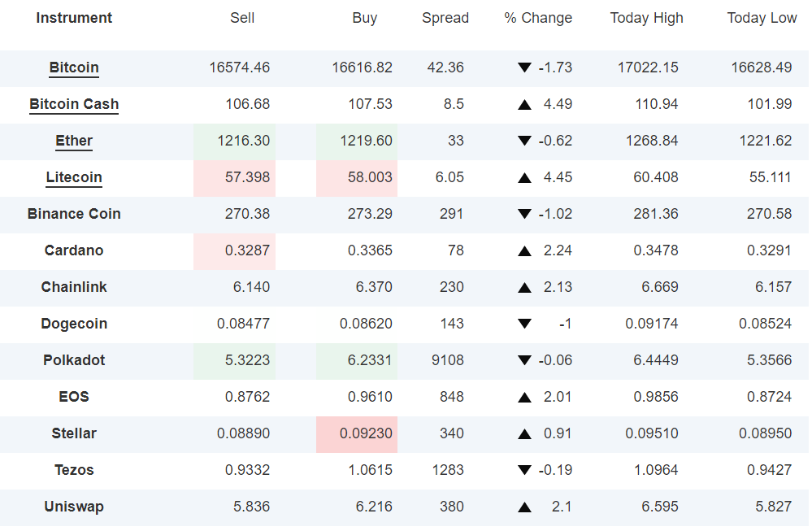Click the Stellar instrument name

74,433
